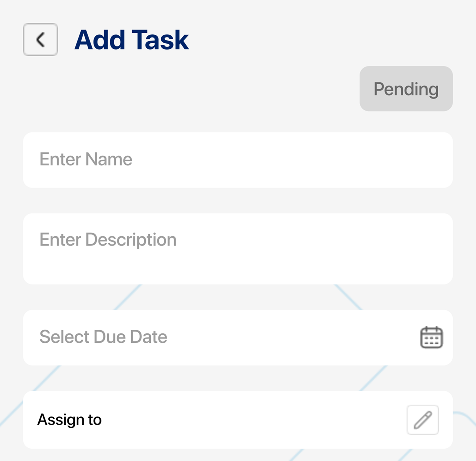Click the Enter Name placeholder text
476x461 pixels.
(86, 159)
